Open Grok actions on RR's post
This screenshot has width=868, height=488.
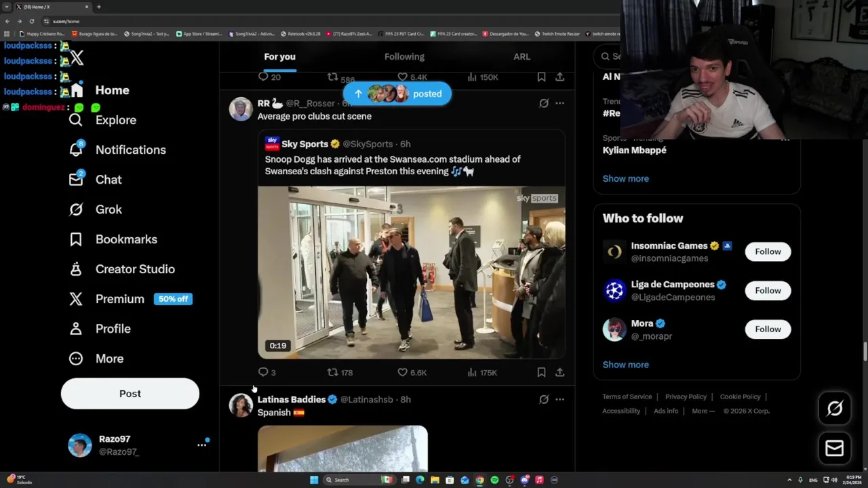[x=544, y=104]
